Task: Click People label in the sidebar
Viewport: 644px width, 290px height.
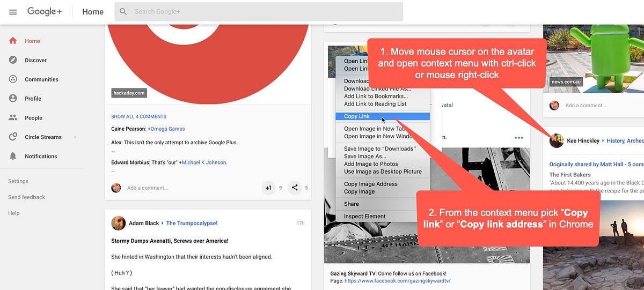Action: click(x=33, y=118)
